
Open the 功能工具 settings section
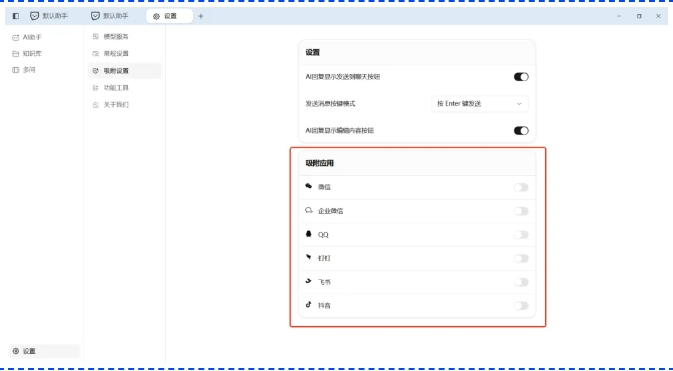click(x=124, y=88)
